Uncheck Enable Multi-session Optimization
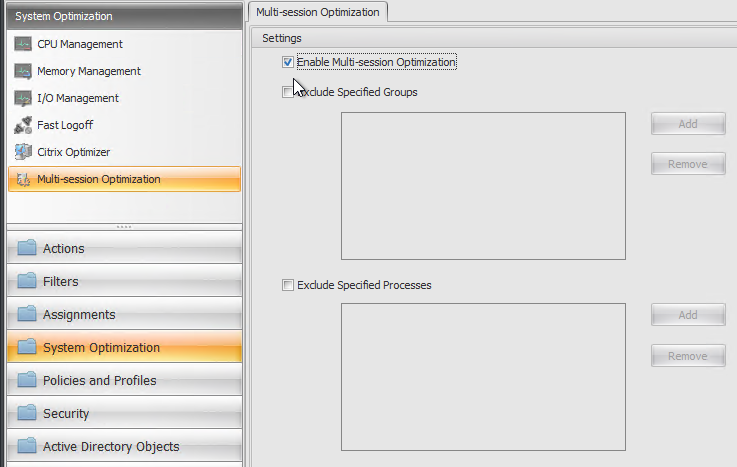737x467 pixels. coord(288,62)
